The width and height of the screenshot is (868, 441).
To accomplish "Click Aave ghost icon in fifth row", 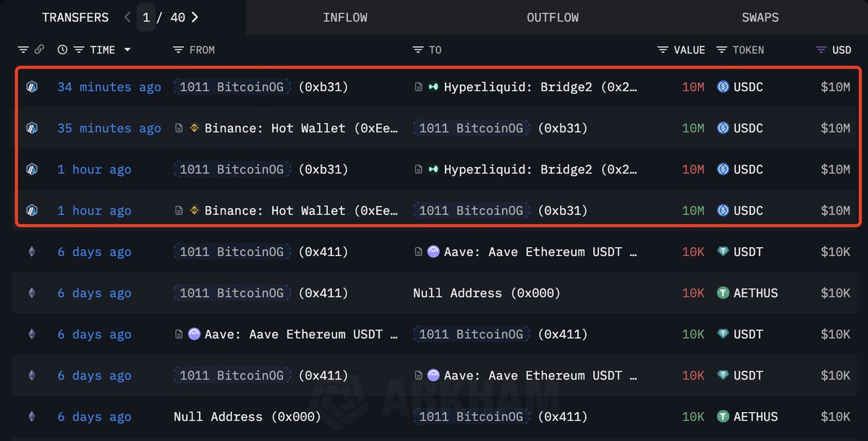I will [x=433, y=252].
